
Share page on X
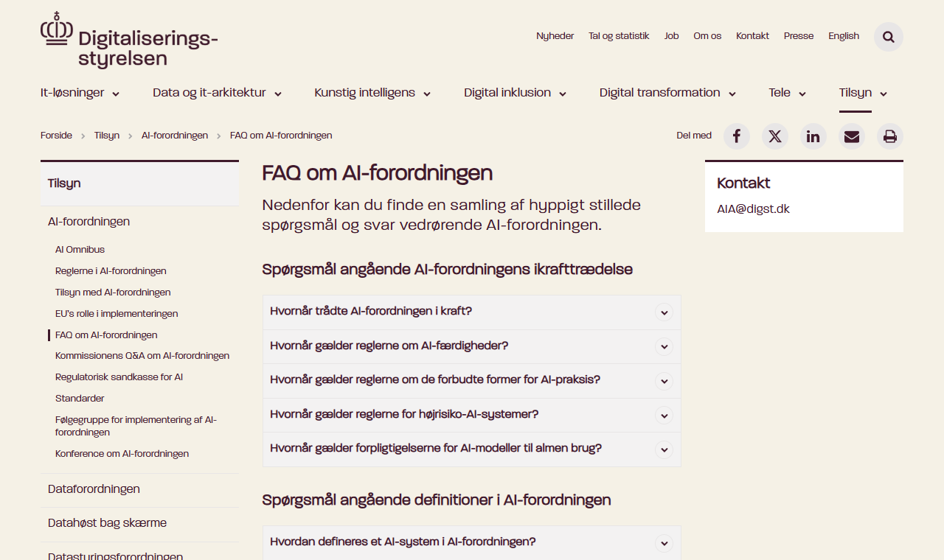pos(775,136)
